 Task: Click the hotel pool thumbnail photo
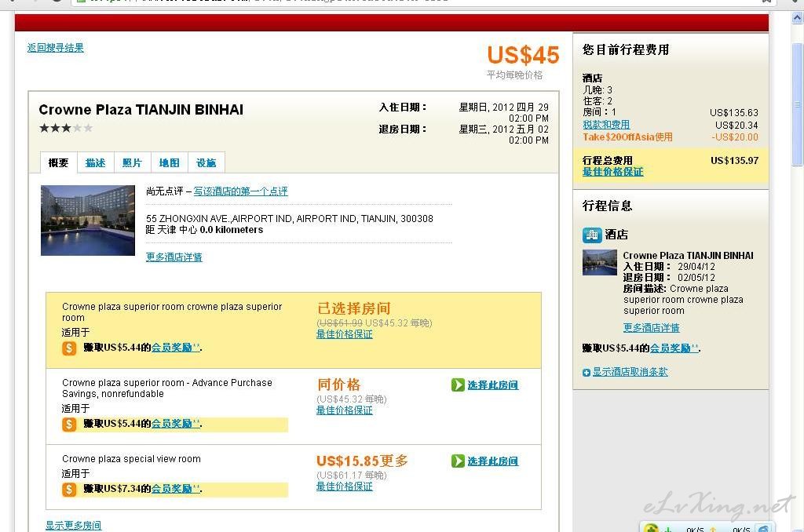tap(88, 220)
